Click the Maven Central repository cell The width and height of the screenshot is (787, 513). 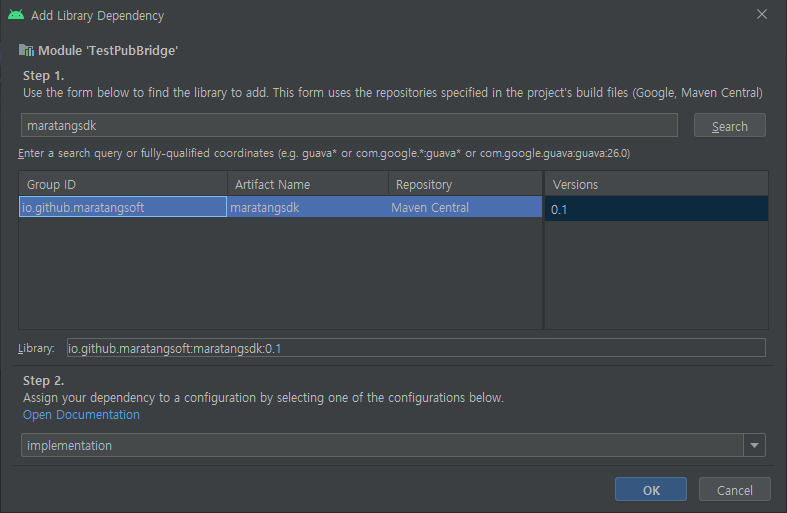coord(465,207)
